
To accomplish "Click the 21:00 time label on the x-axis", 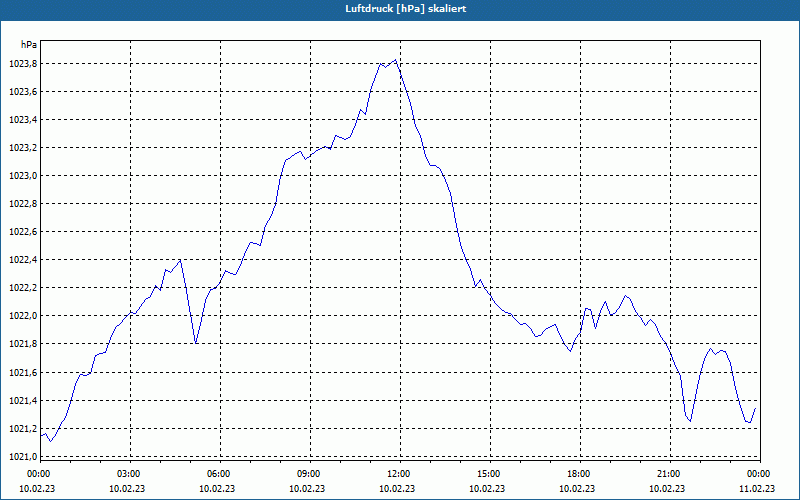I will click(x=670, y=474).
